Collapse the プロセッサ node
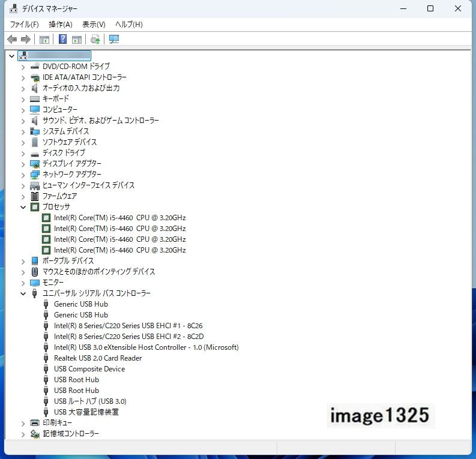Screen dimensions: 476x459 23,208
